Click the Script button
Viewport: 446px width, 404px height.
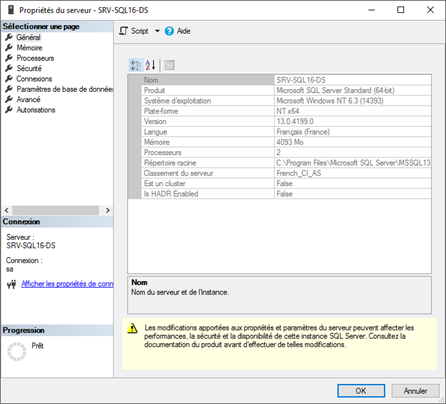[x=134, y=31]
